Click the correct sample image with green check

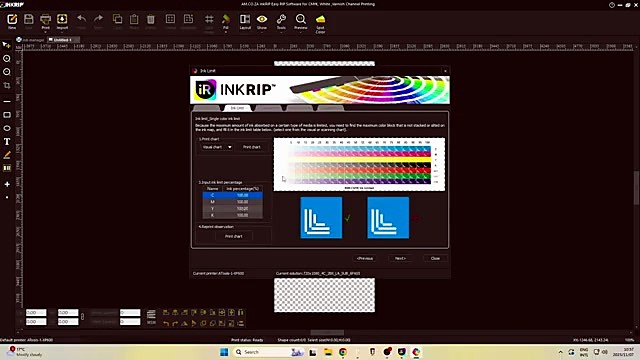pos(321,218)
